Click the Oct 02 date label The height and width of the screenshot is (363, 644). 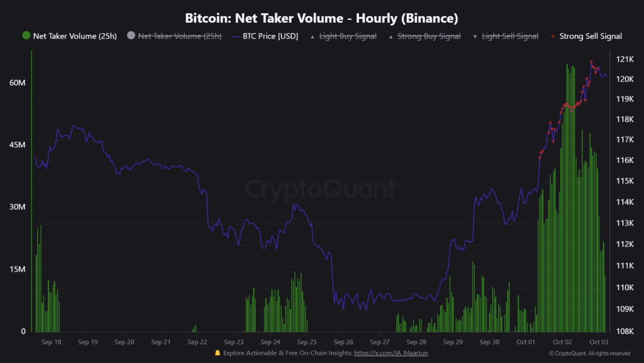point(562,342)
